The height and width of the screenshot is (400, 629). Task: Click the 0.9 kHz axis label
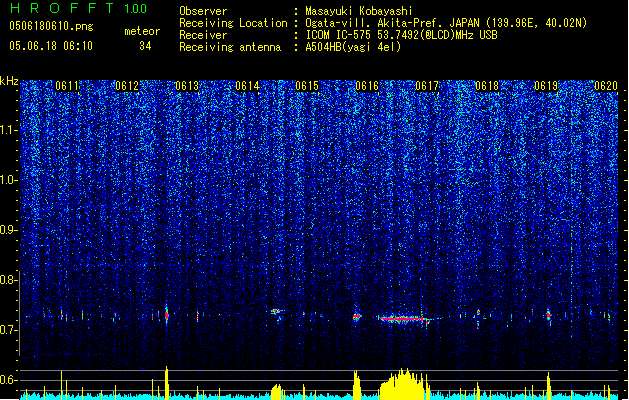[8, 230]
